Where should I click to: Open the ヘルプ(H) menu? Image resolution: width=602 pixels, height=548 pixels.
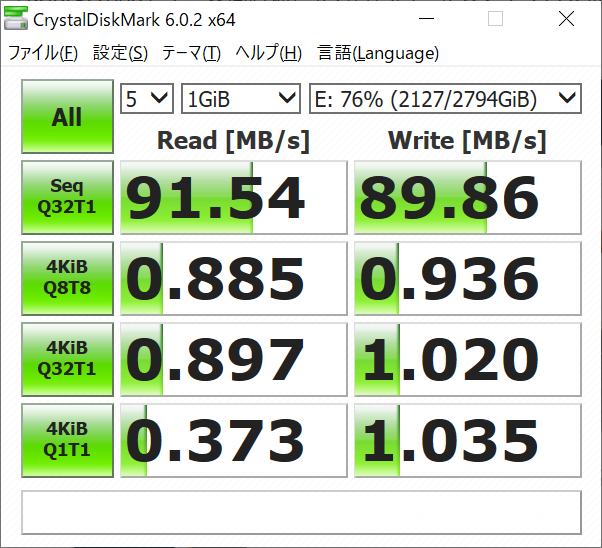pos(268,53)
